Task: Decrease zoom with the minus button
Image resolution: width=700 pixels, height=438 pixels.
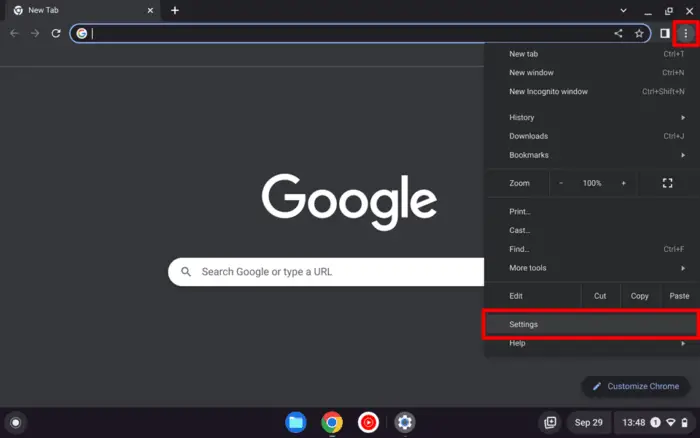Action: click(x=561, y=183)
